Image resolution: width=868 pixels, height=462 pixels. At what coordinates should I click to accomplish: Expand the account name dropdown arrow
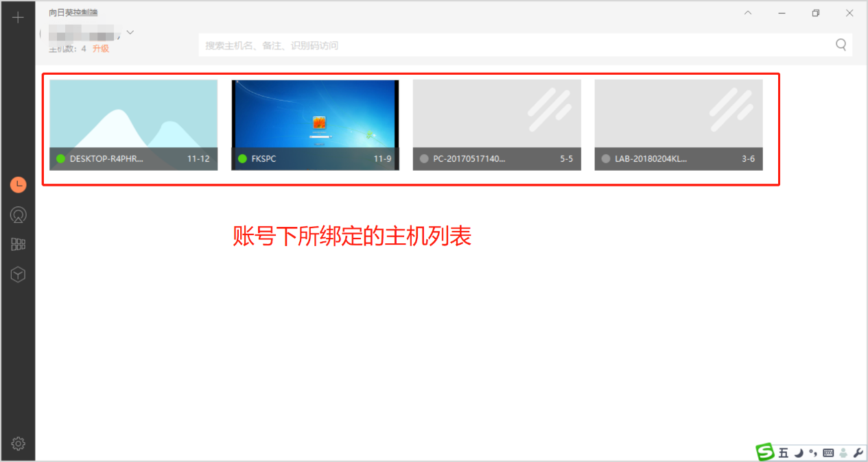(x=130, y=32)
